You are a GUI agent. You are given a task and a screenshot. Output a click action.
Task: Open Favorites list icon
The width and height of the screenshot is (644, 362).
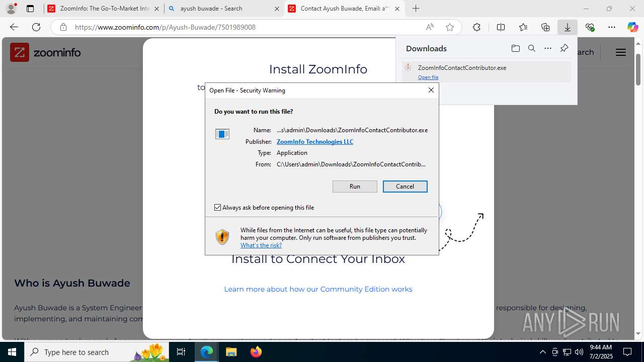pos(523,27)
